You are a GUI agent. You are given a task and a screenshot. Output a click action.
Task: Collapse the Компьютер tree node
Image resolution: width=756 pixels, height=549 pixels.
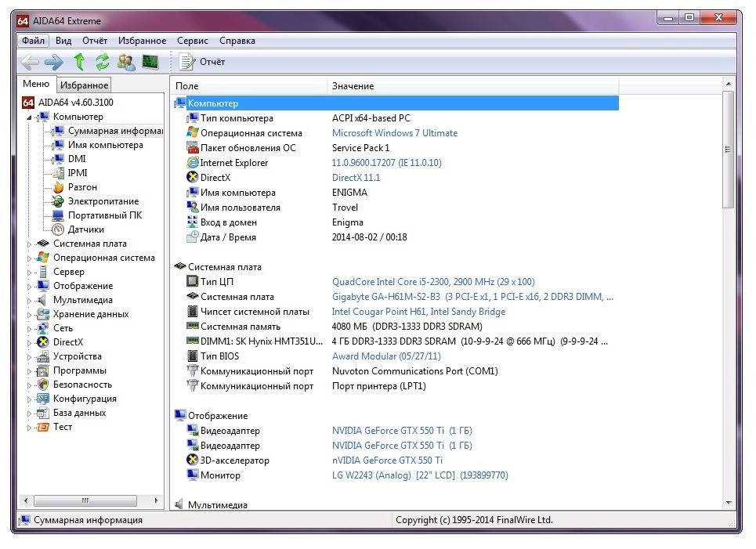pos(29,117)
